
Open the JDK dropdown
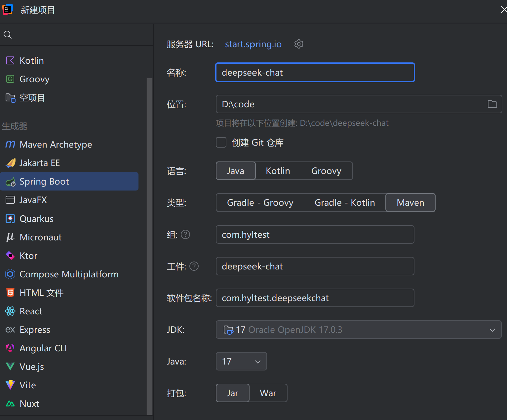(359, 330)
